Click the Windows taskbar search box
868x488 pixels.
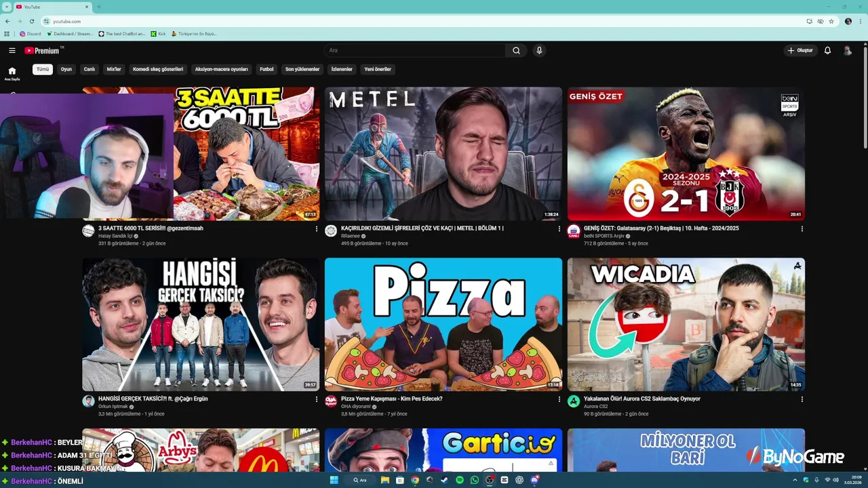(x=360, y=480)
